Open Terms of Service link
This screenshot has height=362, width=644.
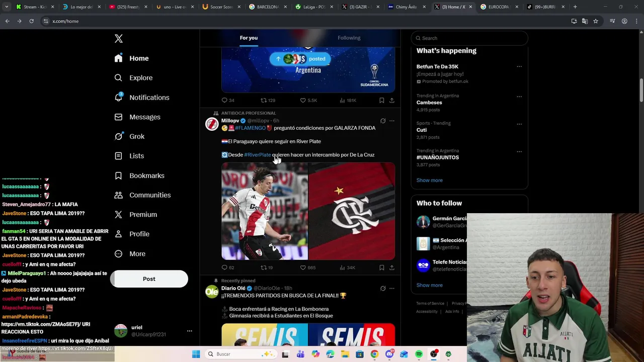430,304
